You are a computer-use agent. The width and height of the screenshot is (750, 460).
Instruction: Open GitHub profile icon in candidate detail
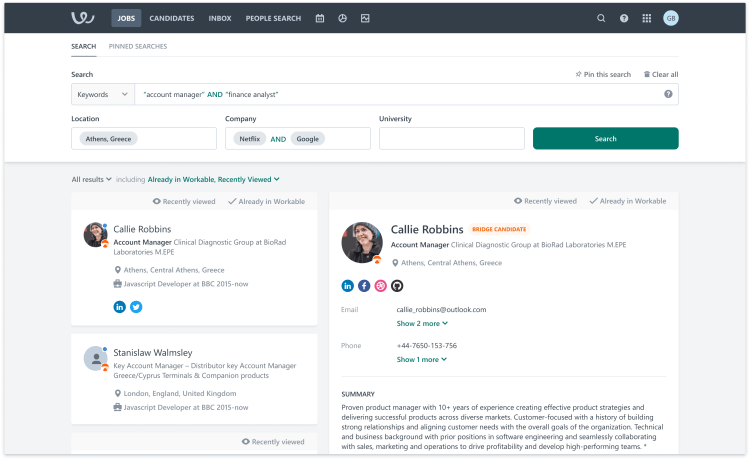pyautogui.click(x=396, y=286)
